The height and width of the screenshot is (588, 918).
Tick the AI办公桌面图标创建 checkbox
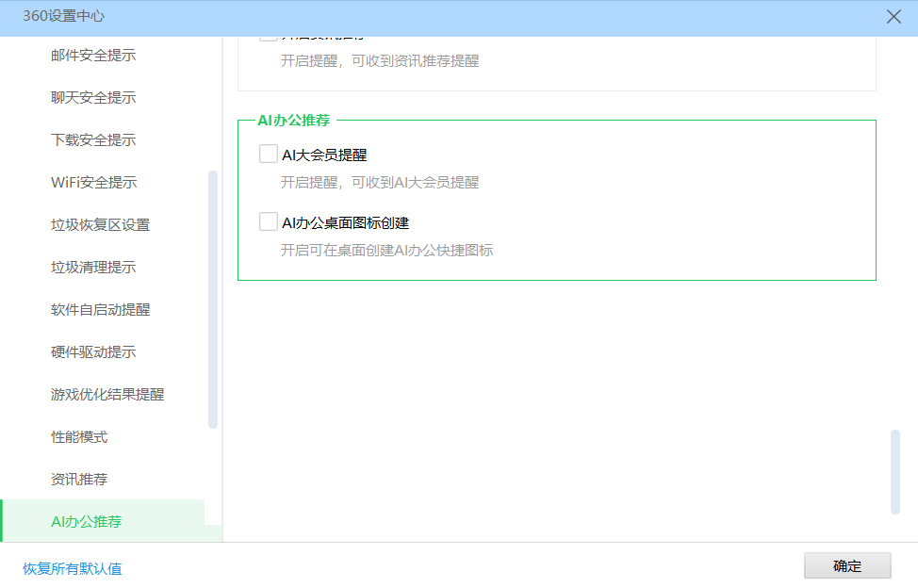(268, 221)
